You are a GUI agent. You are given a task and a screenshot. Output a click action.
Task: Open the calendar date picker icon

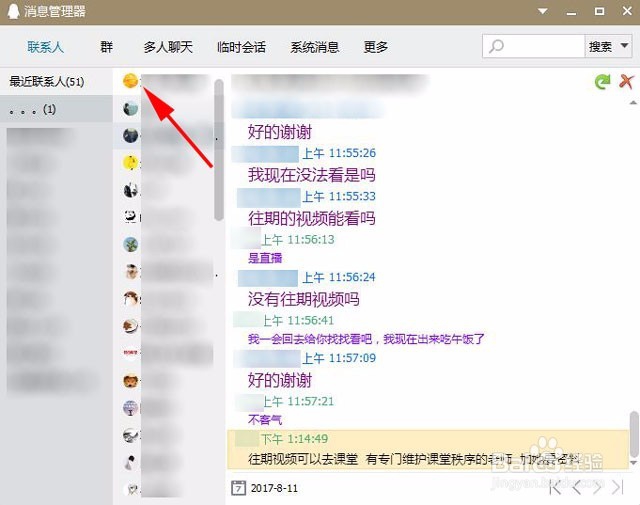238,488
